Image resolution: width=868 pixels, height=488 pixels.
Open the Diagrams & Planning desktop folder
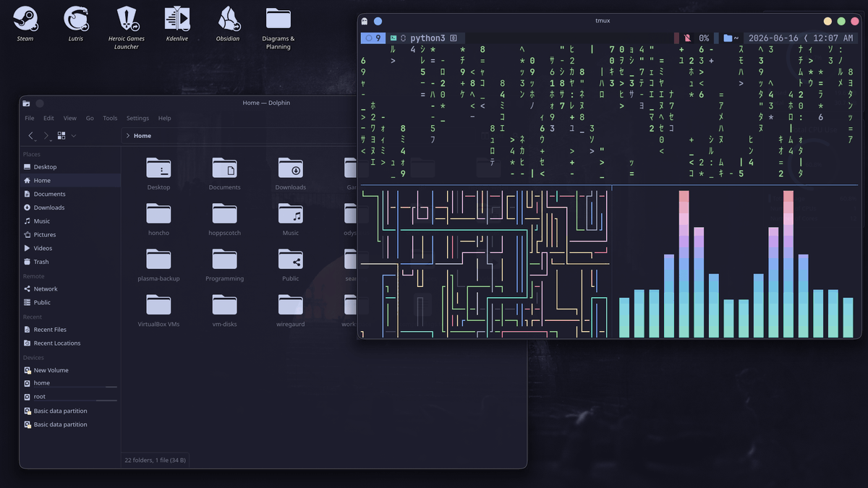(278, 27)
